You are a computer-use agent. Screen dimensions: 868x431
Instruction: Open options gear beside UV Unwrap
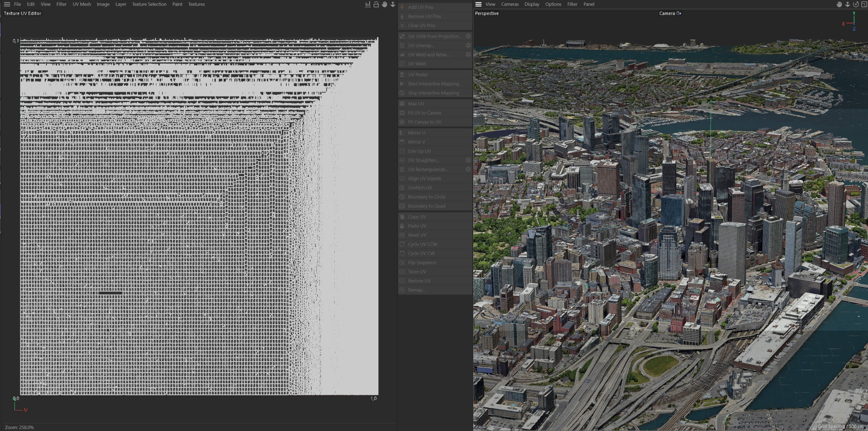point(468,45)
